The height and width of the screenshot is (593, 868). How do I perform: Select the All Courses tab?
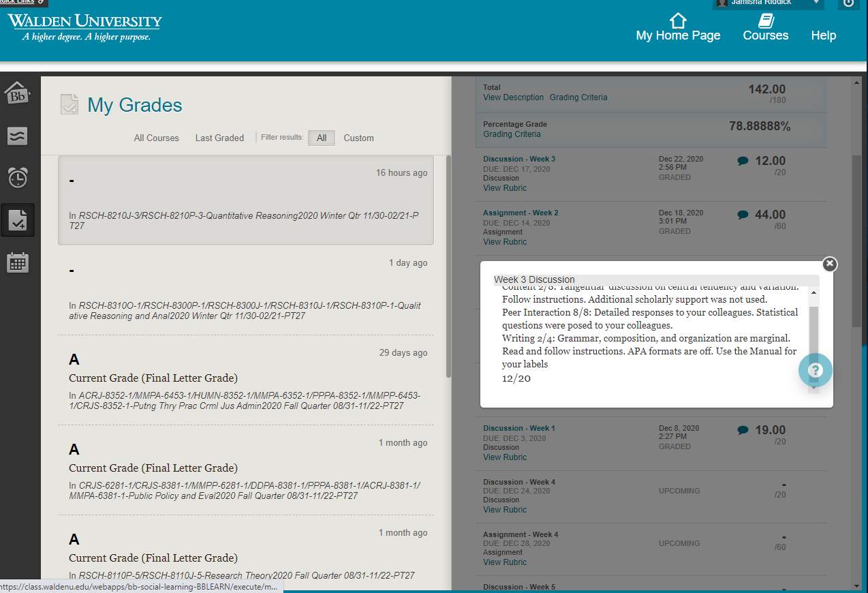pyautogui.click(x=157, y=138)
